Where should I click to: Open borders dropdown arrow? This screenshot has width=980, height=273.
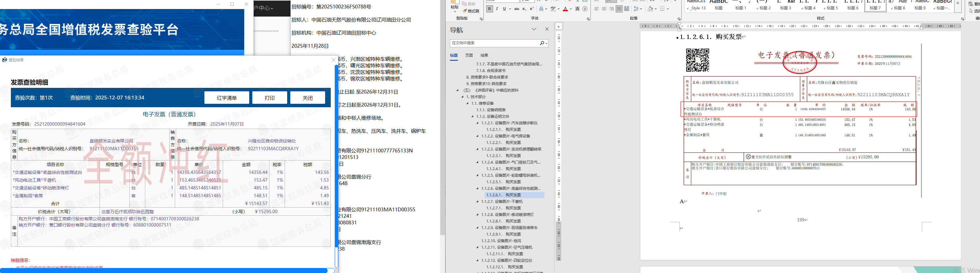tap(667, 9)
